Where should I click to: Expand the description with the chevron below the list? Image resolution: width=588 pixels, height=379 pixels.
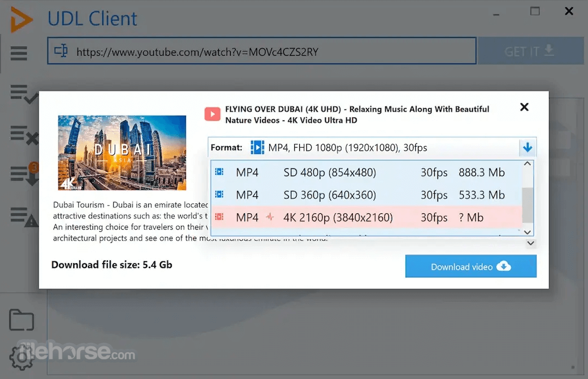531,243
